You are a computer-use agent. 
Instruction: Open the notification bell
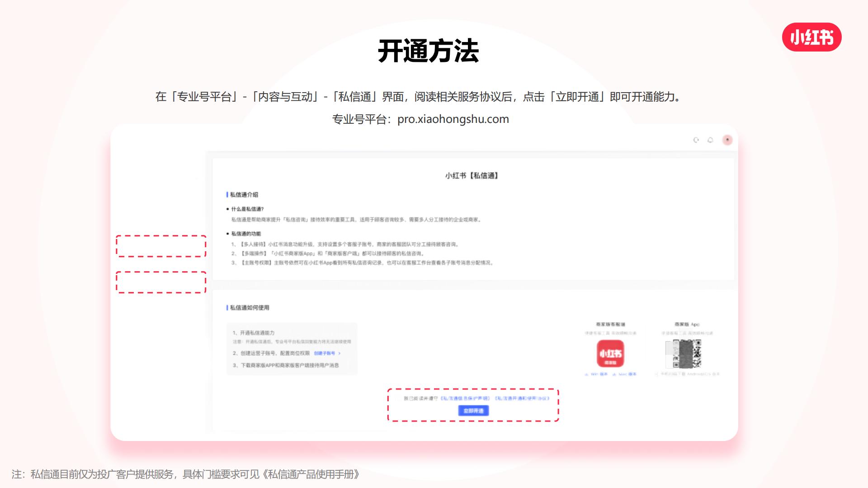tap(710, 140)
